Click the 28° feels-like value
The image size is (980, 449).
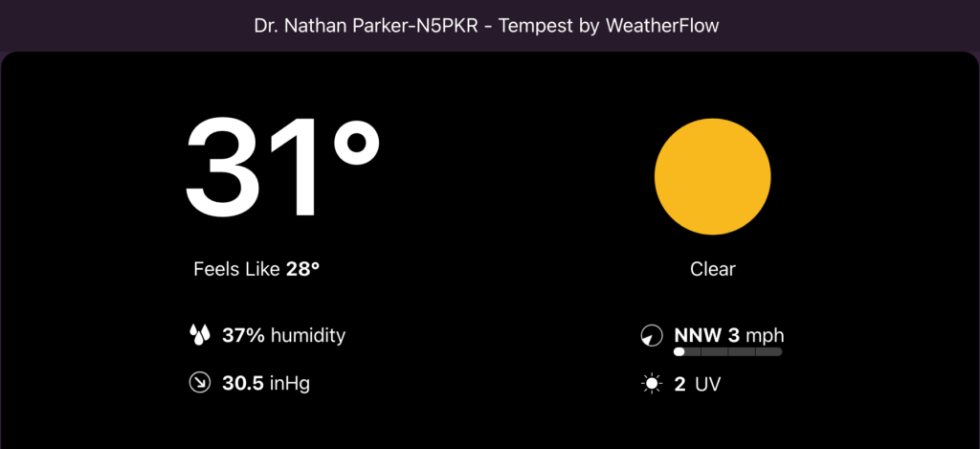(302, 269)
